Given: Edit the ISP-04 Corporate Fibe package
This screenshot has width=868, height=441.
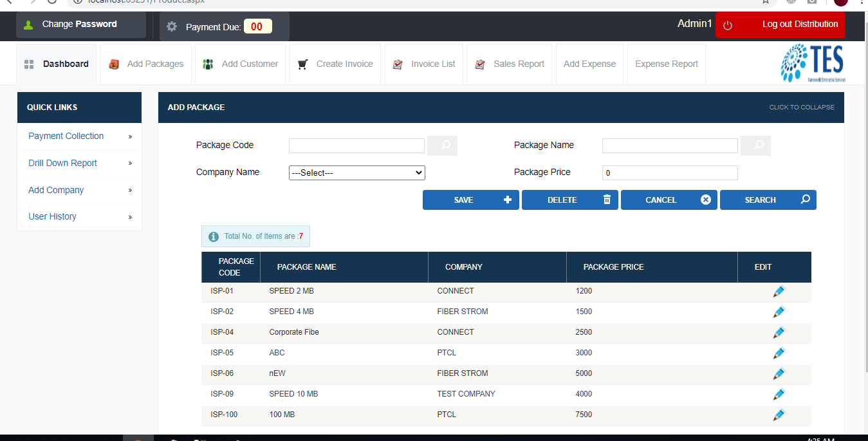Looking at the screenshot, I should tap(779, 333).
